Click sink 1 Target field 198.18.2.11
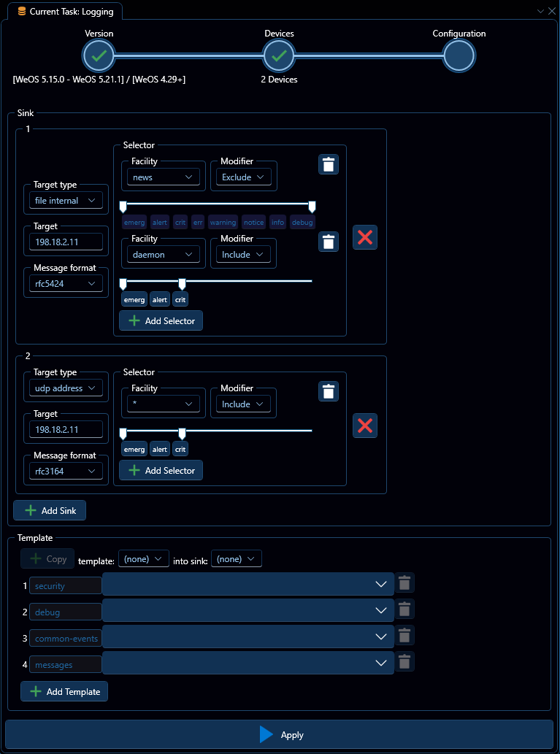 coord(66,242)
